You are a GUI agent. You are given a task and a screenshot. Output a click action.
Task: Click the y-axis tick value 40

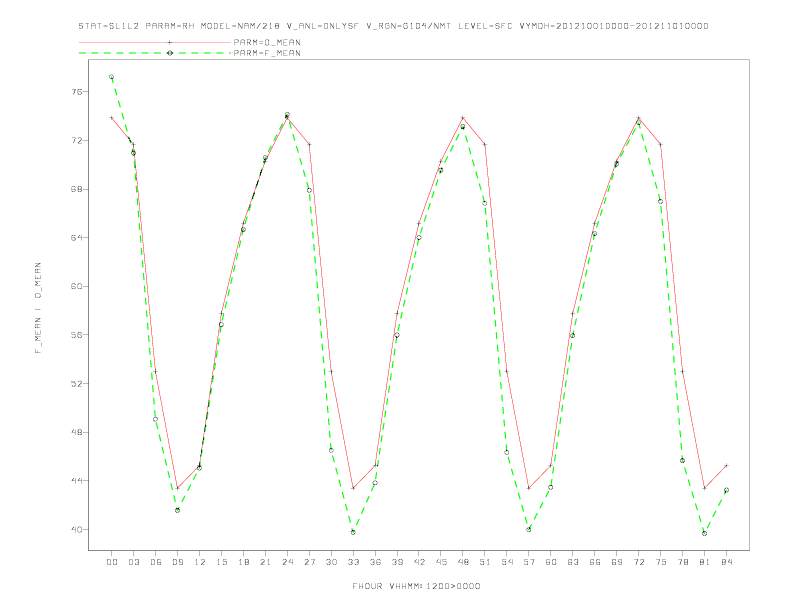coord(76,530)
